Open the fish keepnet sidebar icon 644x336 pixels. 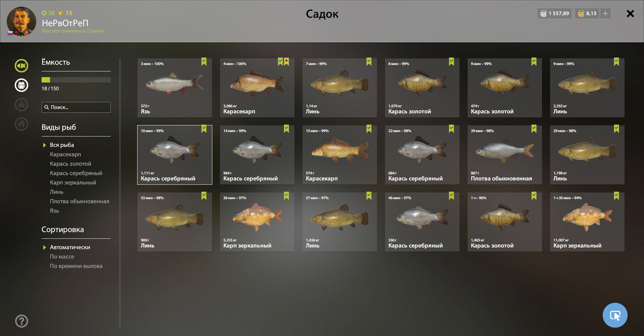[x=21, y=66]
